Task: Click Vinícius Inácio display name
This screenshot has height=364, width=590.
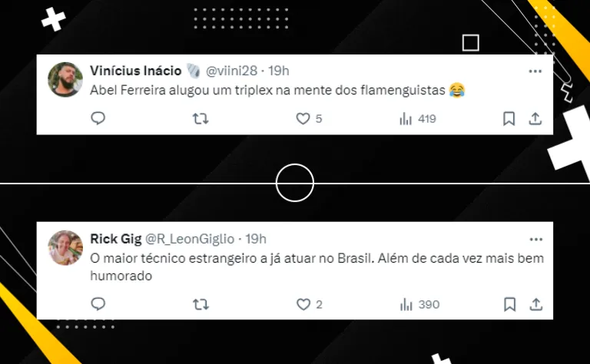Action: coord(135,71)
